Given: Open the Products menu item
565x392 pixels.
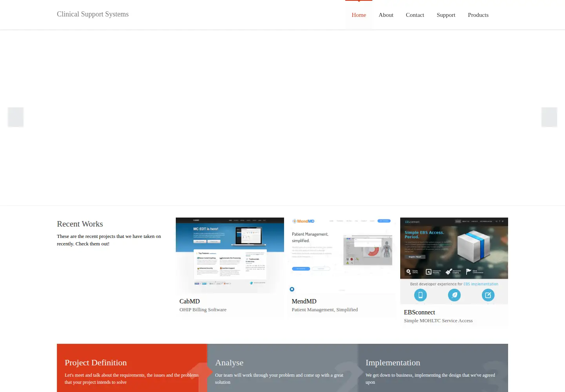Looking at the screenshot, I should [478, 15].
